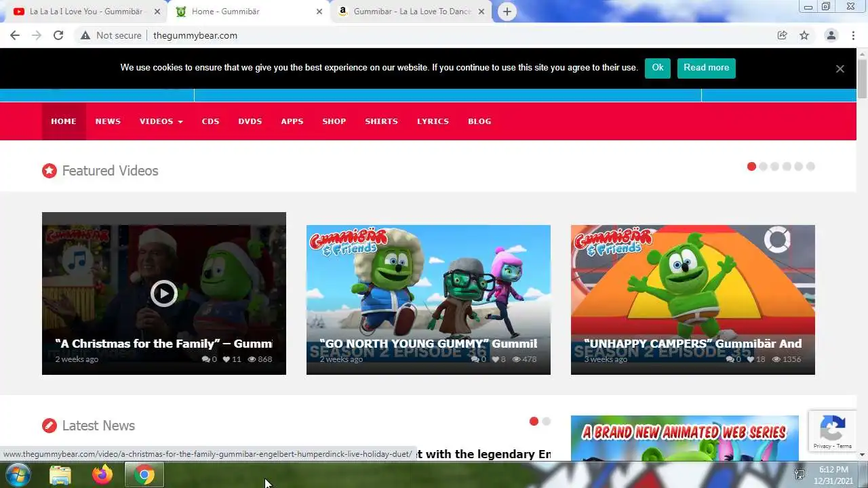
Task: Select second Latest News carousel dot
Action: 547,421
